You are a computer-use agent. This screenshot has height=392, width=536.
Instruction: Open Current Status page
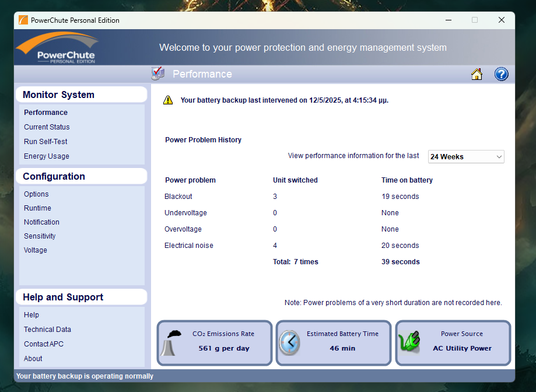[47, 127]
